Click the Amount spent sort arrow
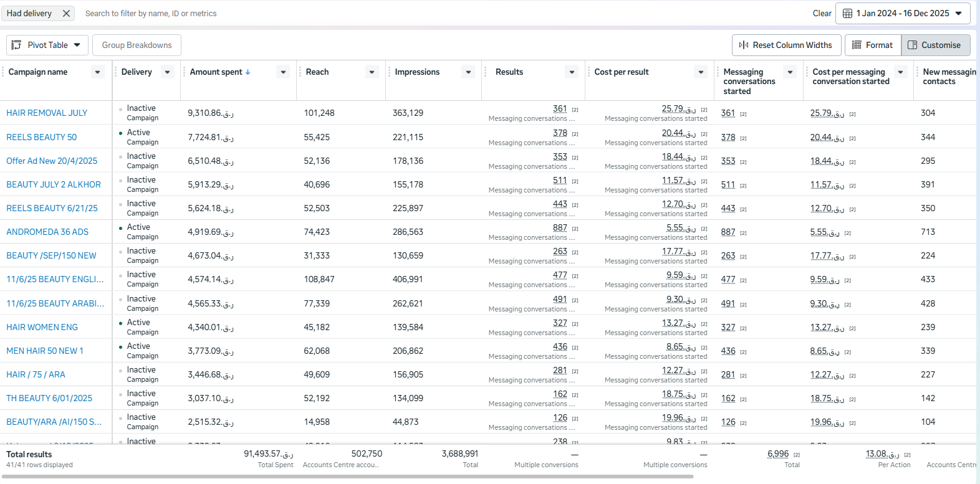 tap(248, 72)
